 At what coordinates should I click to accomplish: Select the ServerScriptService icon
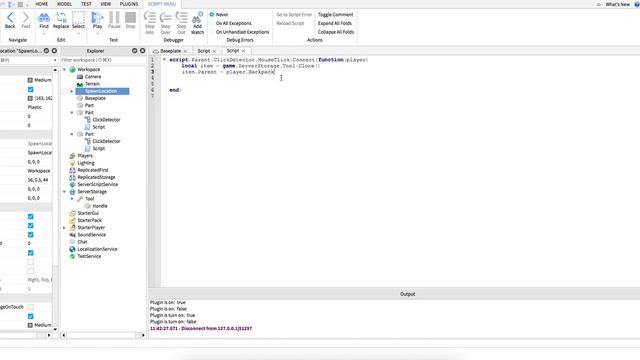coord(72,184)
